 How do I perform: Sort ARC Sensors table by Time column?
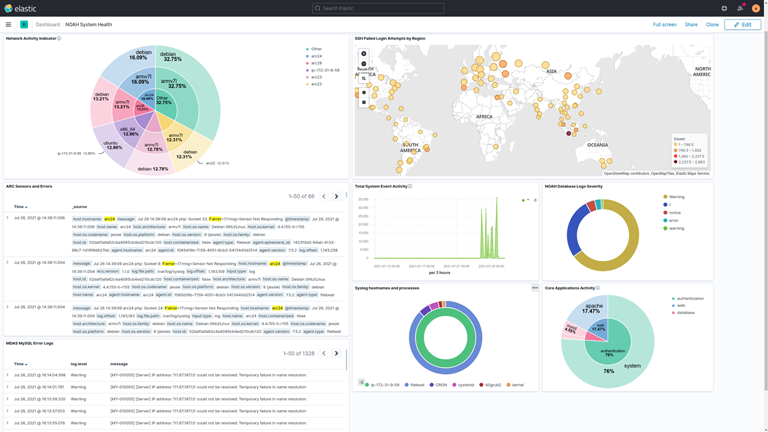point(21,207)
